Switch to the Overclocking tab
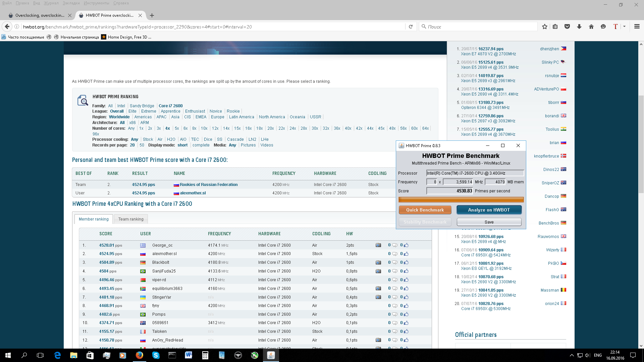The image size is (644, 362). pyautogui.click(x=40, y=15)
